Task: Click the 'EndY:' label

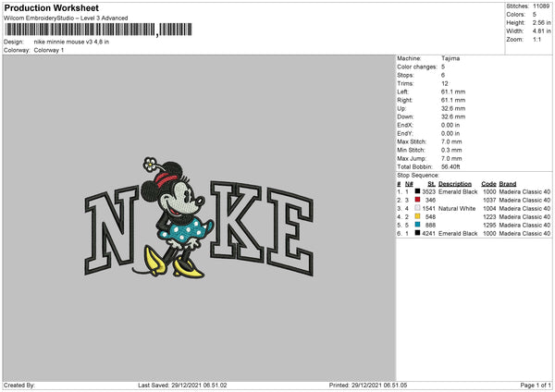Action: click(x=405, y=133)
